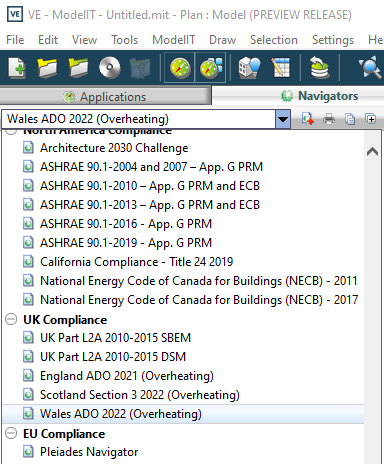Click the scroll up arrow of navigator list
The height and width of the screenshot is (464, 384).
[x=372, y=152]
